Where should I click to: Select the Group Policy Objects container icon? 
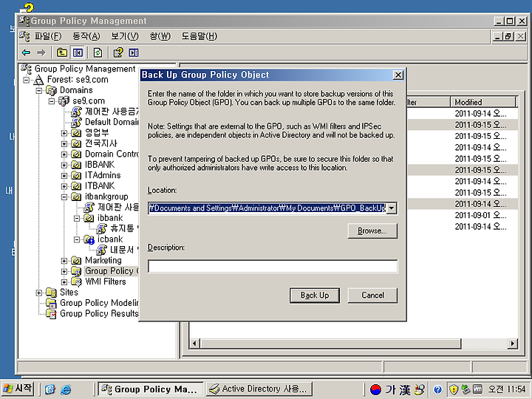(x=76, y=271)
